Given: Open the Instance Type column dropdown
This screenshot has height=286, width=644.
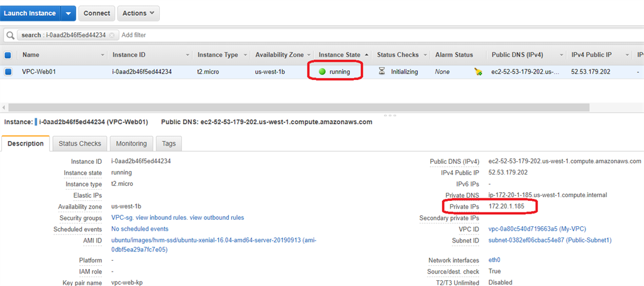Looking at the screenshot, I should coord(246,55).
